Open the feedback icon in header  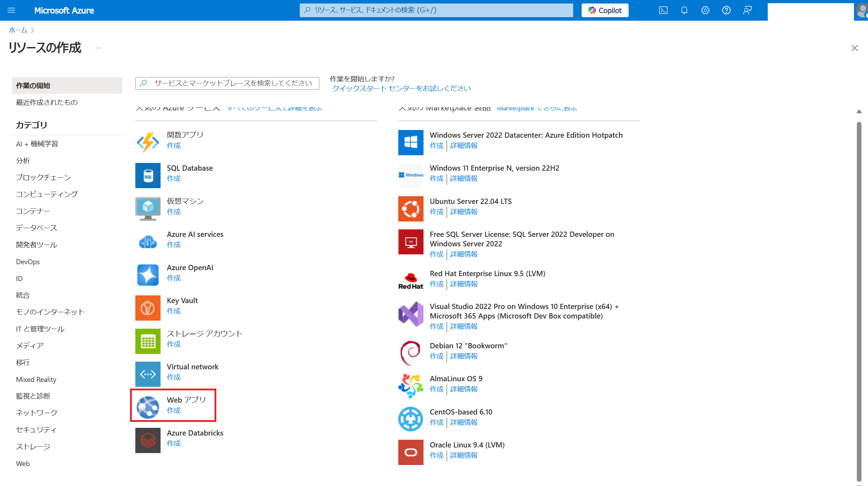[x=747, y=10]
